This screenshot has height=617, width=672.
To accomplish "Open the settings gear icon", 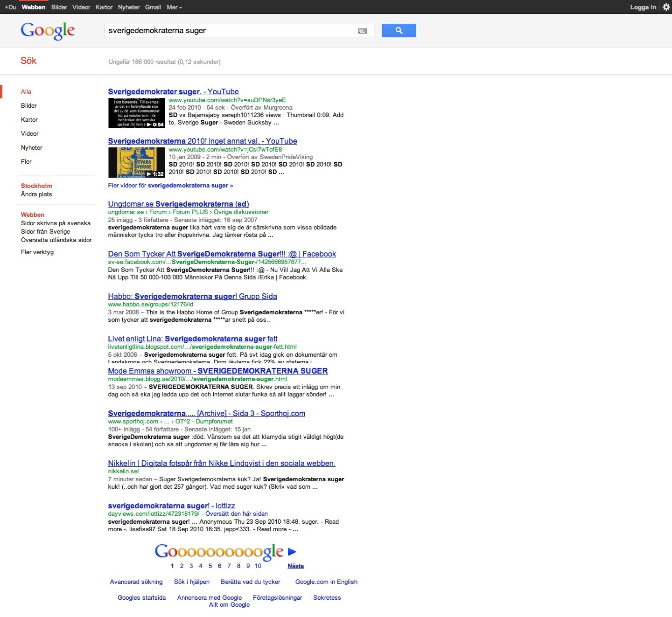I will tap(666, 7).
